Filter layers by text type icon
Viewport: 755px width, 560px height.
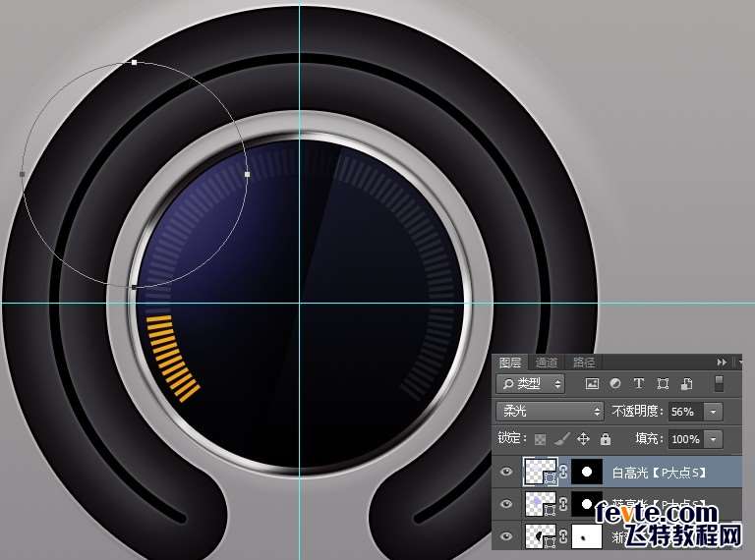(639, 383)
